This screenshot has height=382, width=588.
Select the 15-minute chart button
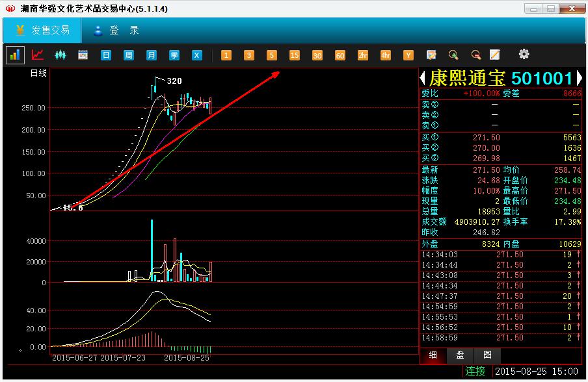(x=295, y=55)
